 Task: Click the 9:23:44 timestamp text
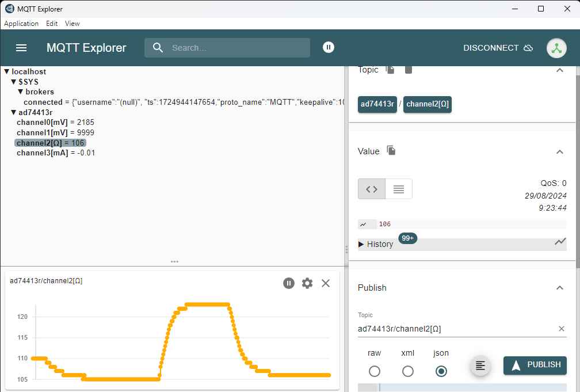[552, 208]
